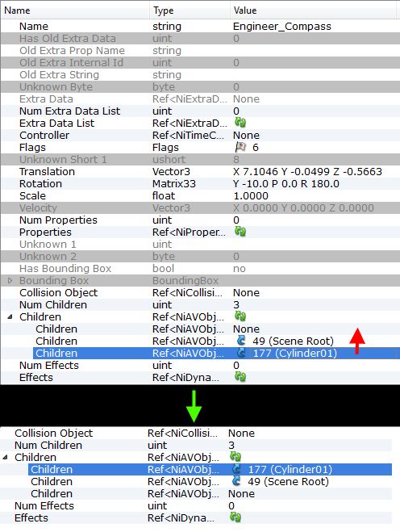Screen dimensions: 400x532
Task: Collapse the upper Children array
Action: 10,317
